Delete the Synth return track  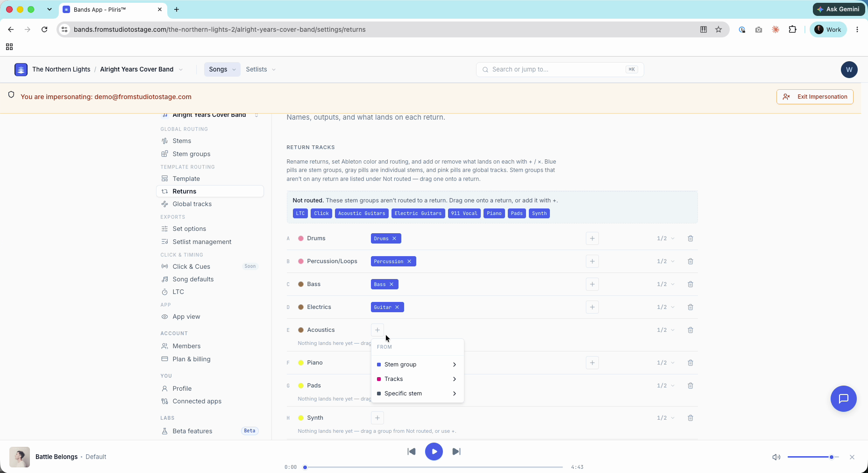click(690, 418)
